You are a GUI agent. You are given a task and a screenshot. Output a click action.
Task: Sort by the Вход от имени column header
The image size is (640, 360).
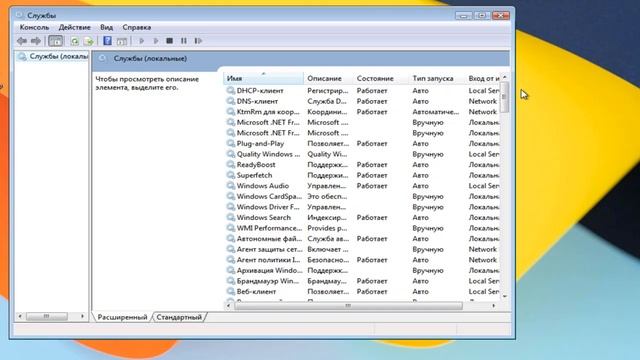(484, 78)
